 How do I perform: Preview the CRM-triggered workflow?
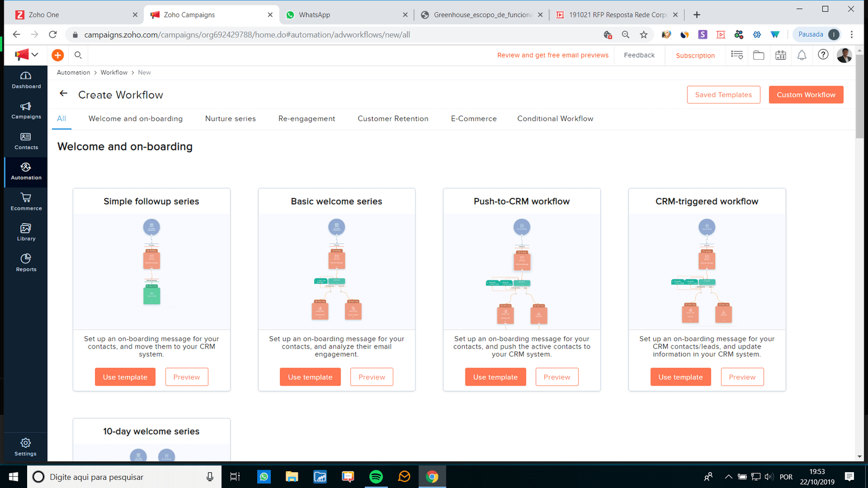click(742, 377)
